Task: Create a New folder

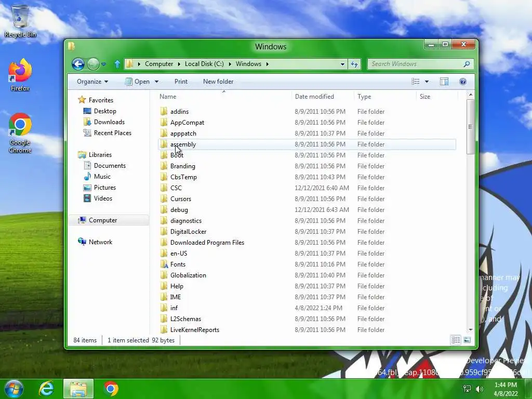Action: tap(218, 82)
